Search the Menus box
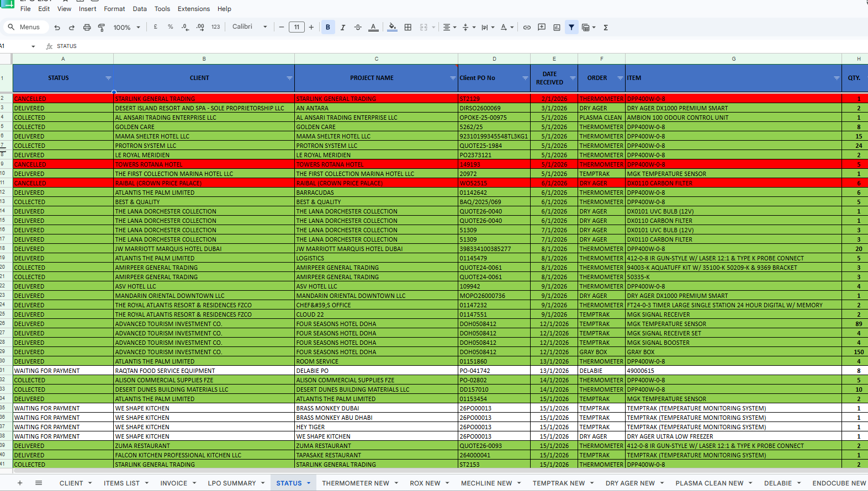868x491 pixels. tap(26, 27)
